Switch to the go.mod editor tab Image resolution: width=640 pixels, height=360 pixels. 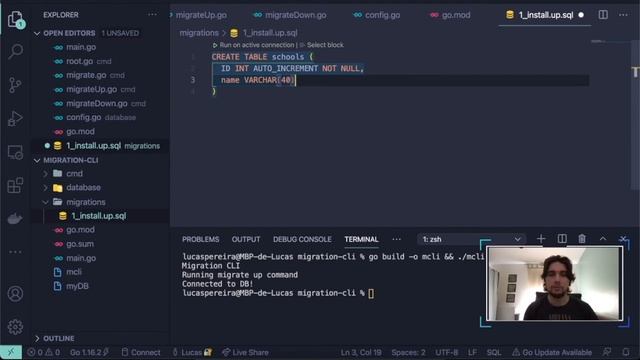pos(450,15)
